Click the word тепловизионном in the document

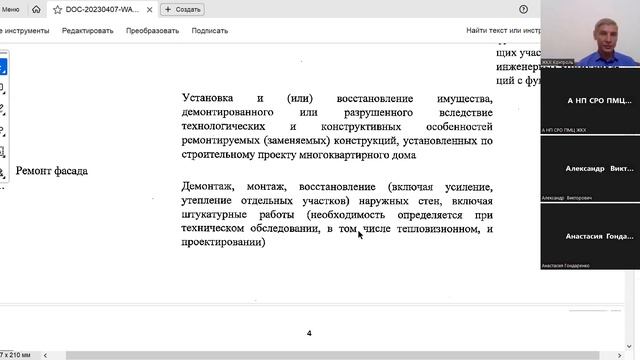(438, 229)
